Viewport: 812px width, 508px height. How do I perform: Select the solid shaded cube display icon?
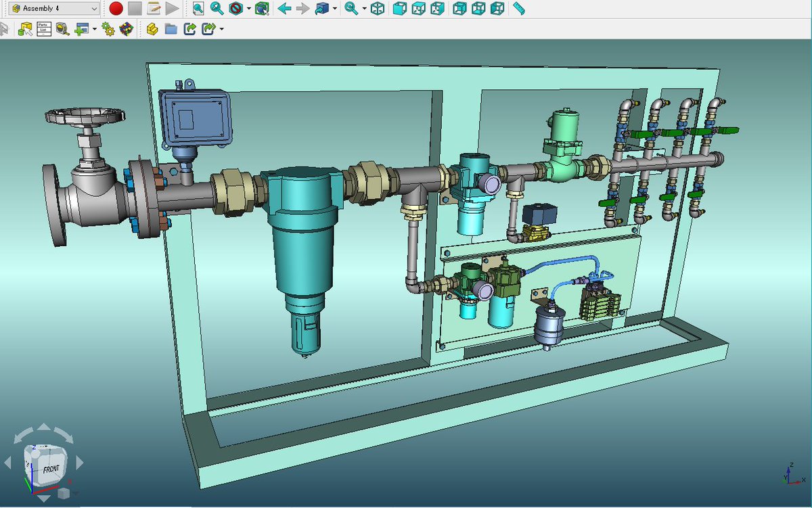(400, 9)
